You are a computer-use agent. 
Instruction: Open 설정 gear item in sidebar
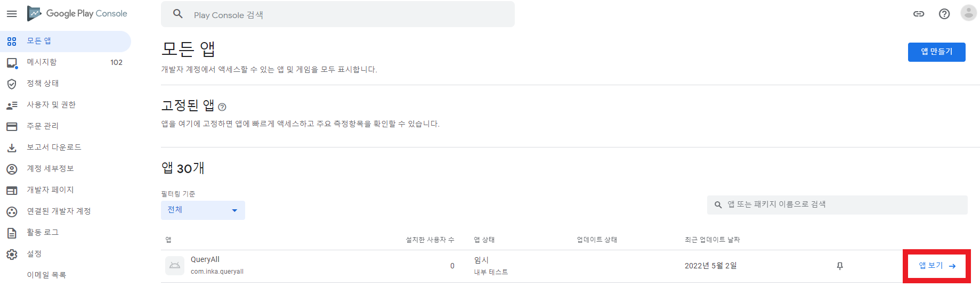tap(34, 254)
